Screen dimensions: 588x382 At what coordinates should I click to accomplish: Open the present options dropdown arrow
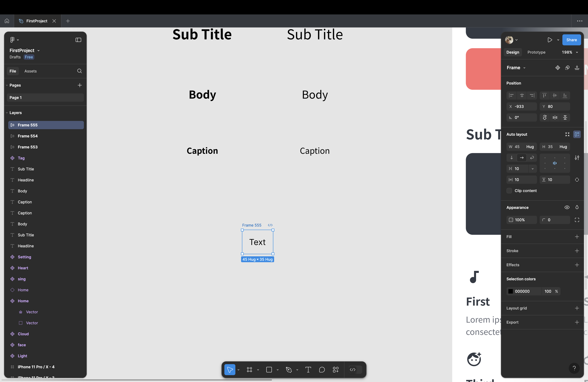pos(558,40)
